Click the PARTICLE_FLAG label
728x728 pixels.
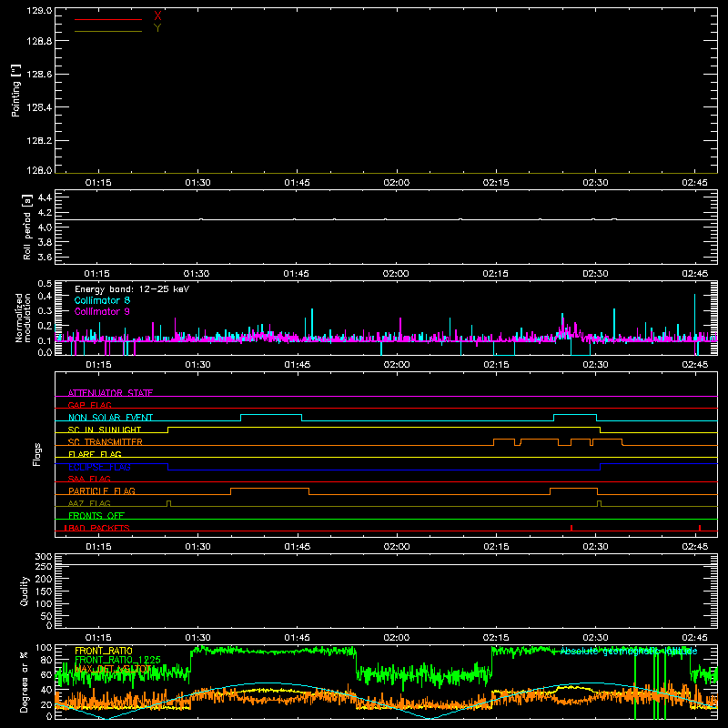[x=102, y=490]
